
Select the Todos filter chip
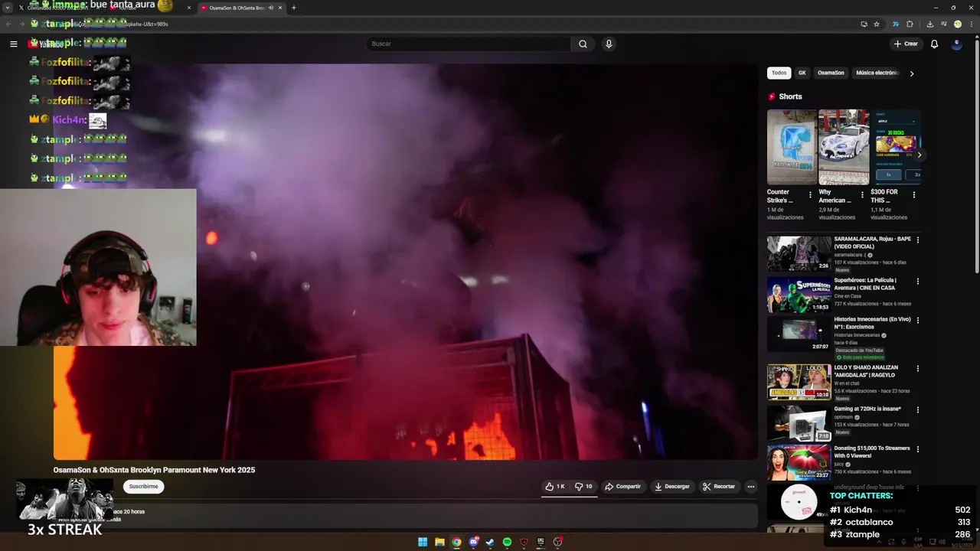779,73
